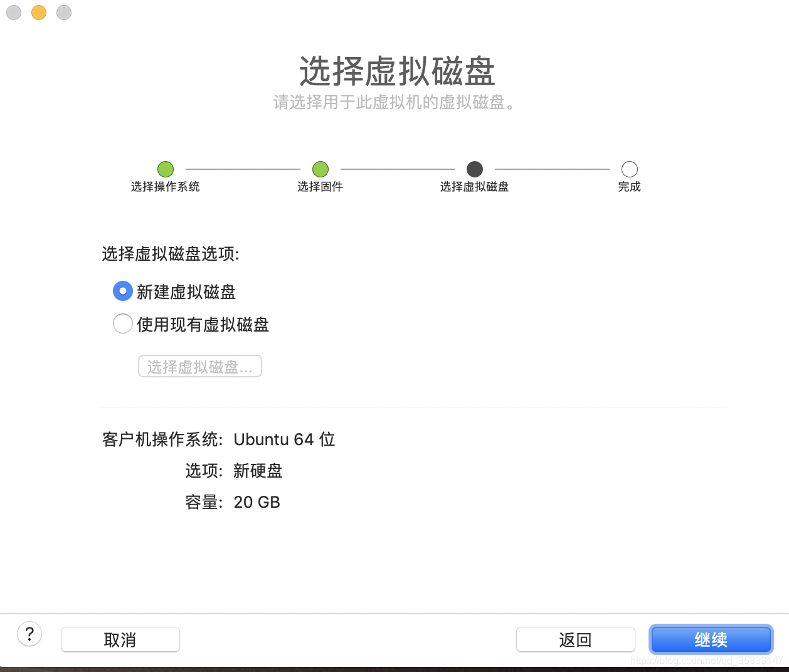Click the hollow 完成 step circle
The image size is (789, 672).
[629, 169]
